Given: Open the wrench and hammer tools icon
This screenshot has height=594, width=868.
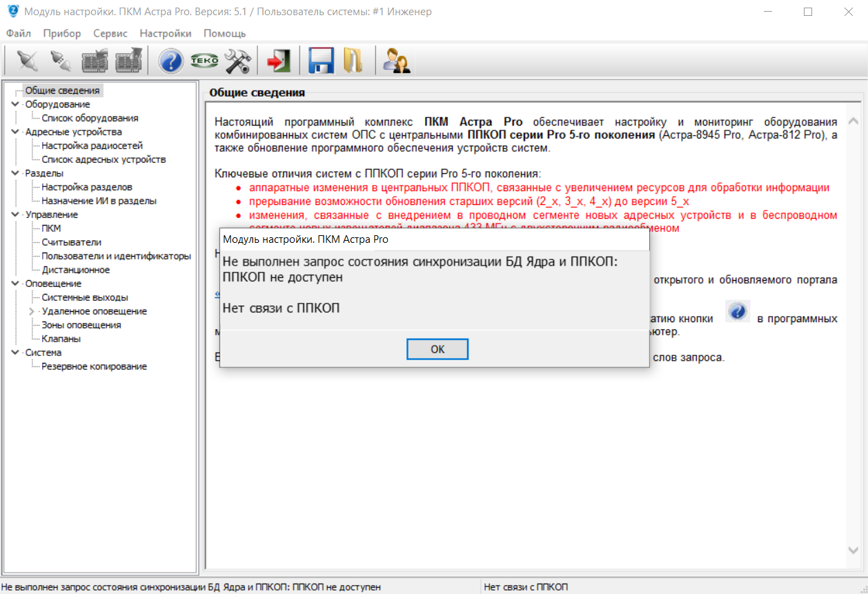Looking at the screenshot, I should point(238,61).
